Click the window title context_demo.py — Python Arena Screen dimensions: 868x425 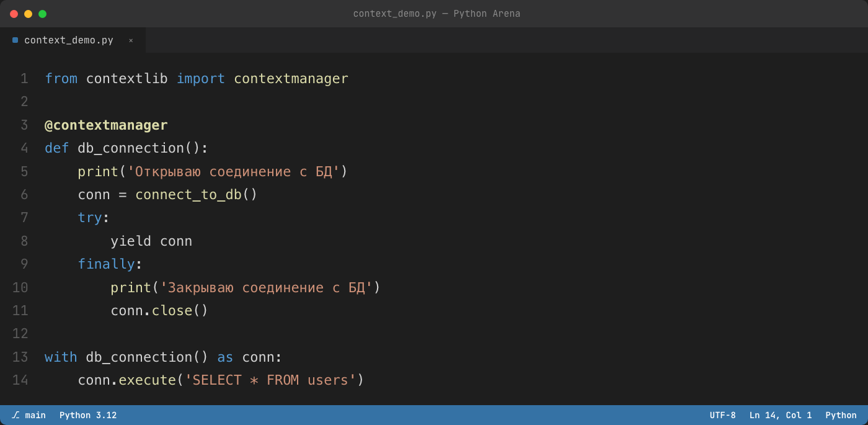click(x=436, y=14)
